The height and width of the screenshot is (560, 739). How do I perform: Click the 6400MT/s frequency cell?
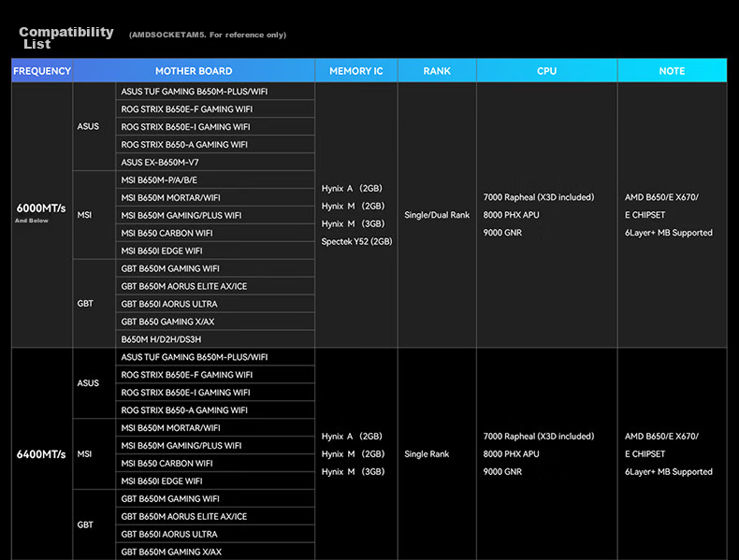tap(42, 454)
